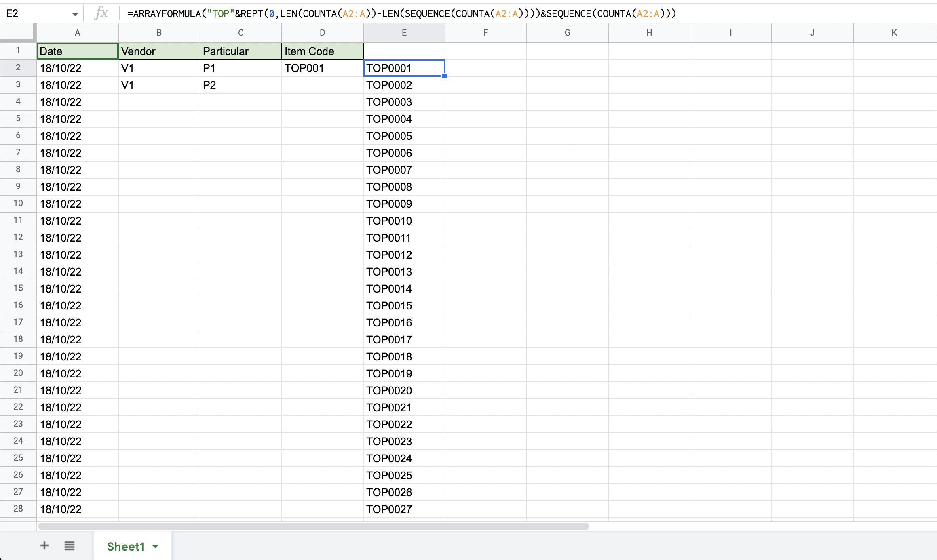Select the Date header cell A1

tap(77, 51)
